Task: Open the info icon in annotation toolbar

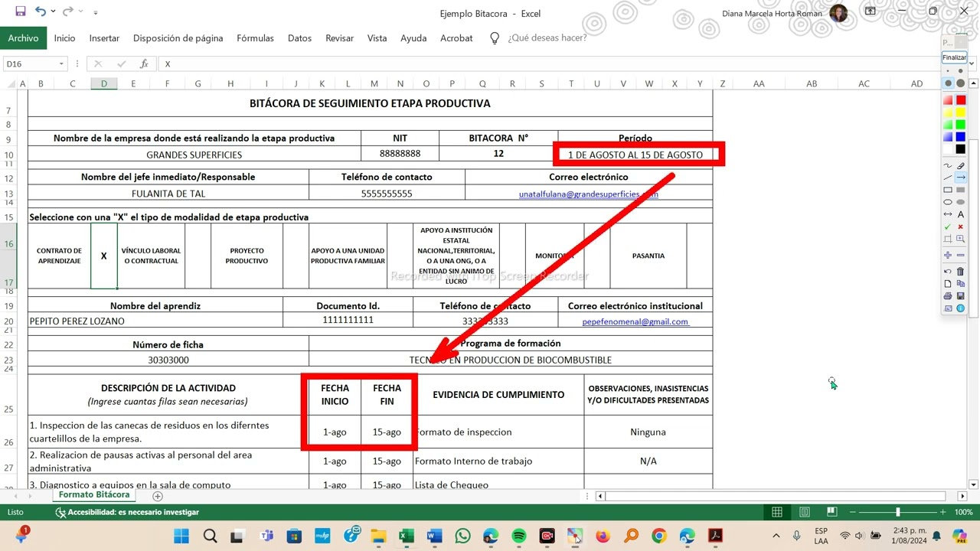Action: tap(961, 308)
